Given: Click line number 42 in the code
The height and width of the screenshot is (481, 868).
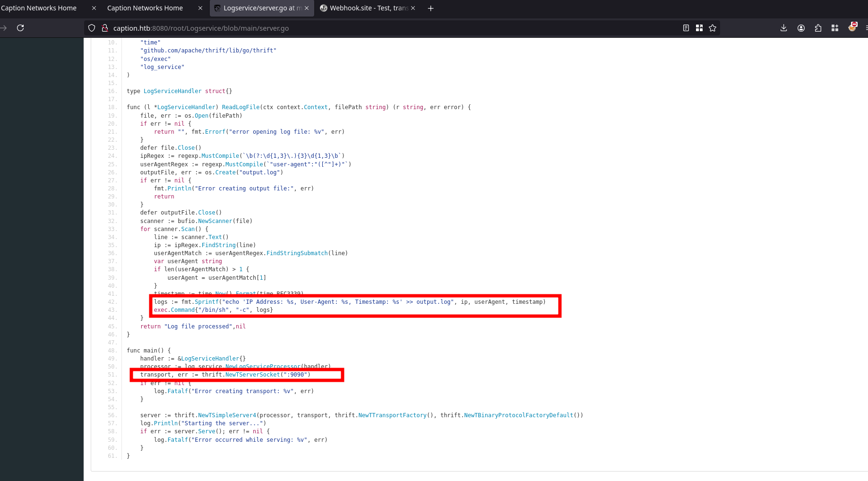Looking at the screenshot, I should pyautogui.click(x=112, y=302).
